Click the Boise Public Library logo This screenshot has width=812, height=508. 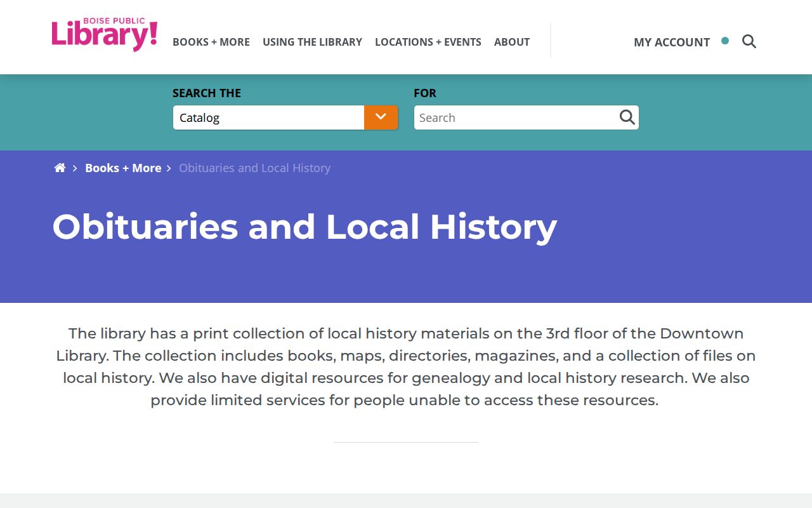tap(105, 35)
